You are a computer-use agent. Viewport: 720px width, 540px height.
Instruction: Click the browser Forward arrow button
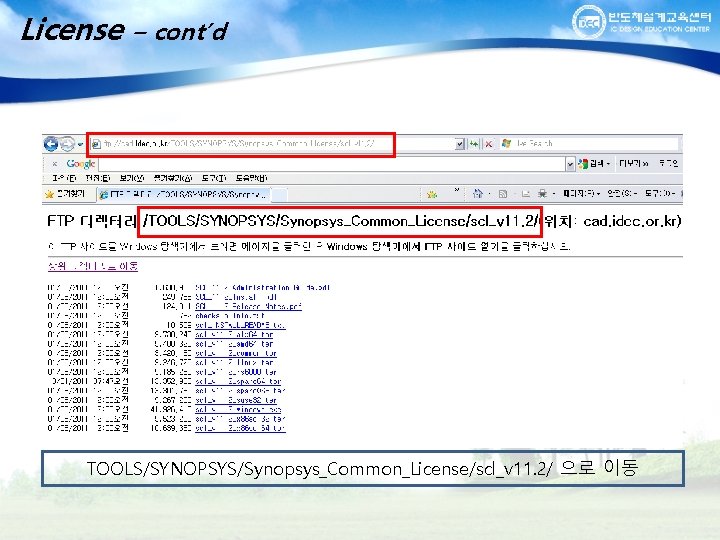67,144
